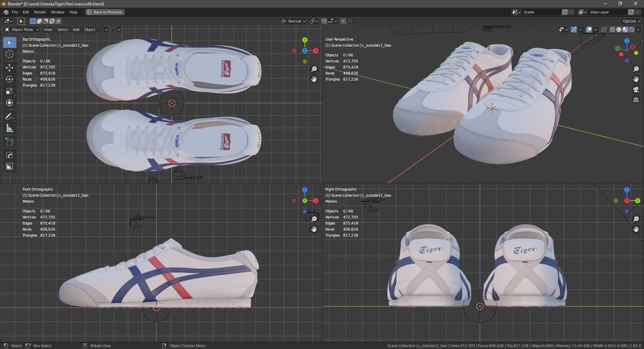Open gizmo options dropdown arrow
The image size is (644, 349).
(x=580, y=30)
